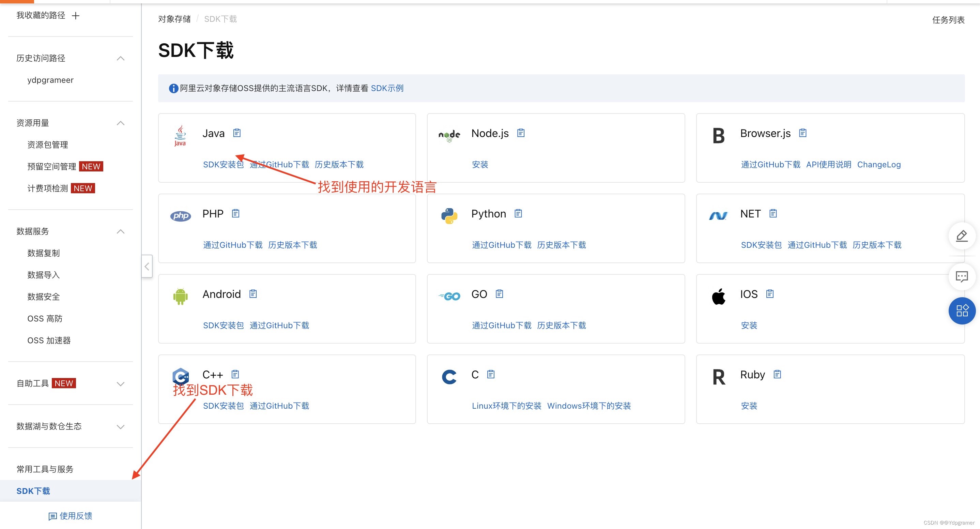Expand the 自助工具 section

(x=121, y=383)
